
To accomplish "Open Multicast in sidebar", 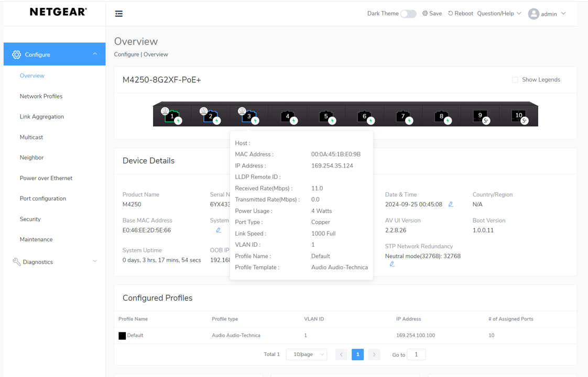I will (31, 137).
